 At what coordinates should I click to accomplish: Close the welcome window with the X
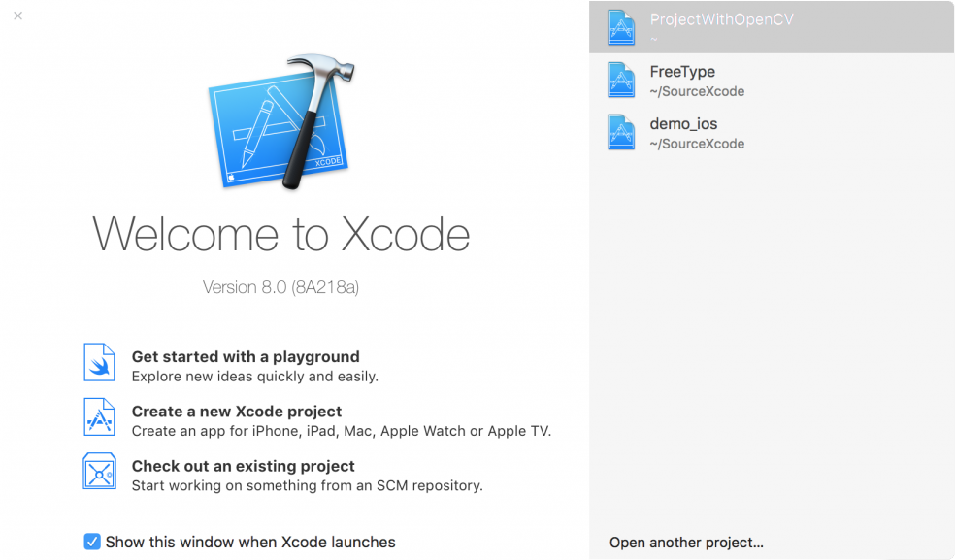coord(16,16)
